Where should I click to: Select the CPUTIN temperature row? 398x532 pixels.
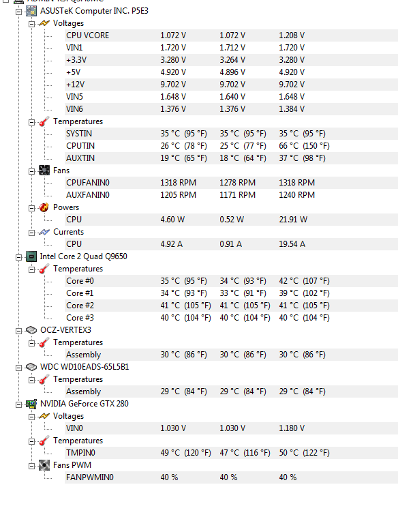(231, 146)
